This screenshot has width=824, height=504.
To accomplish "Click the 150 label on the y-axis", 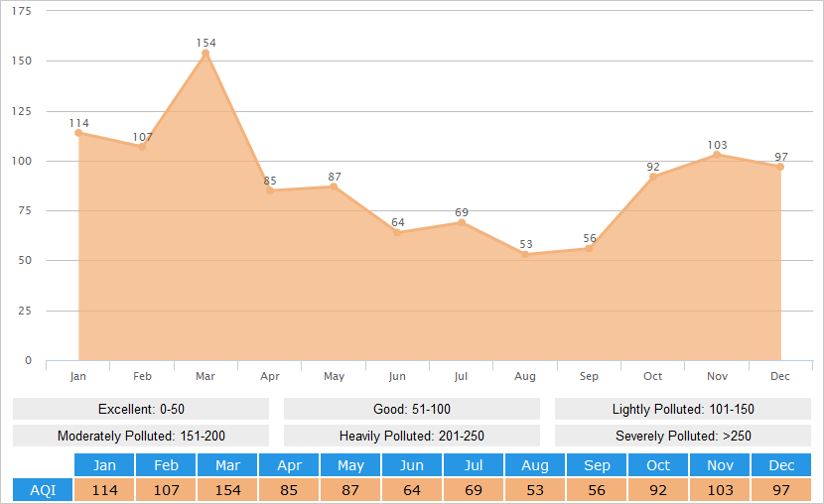I will [22, 61].
